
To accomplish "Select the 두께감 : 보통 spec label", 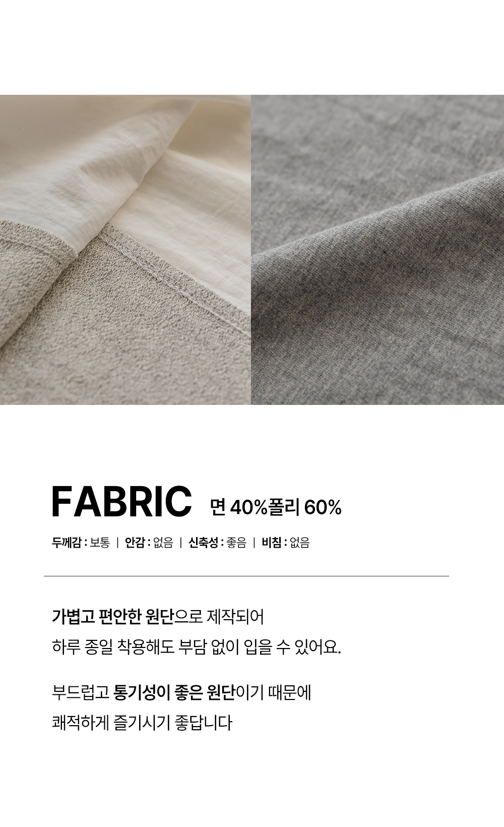I will [x=81, y=543].
